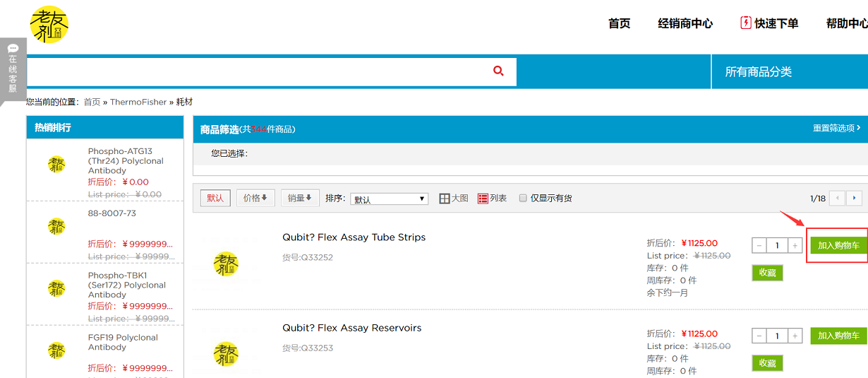
Task: Click the site logo at top left
Action: tap(49, 25)
